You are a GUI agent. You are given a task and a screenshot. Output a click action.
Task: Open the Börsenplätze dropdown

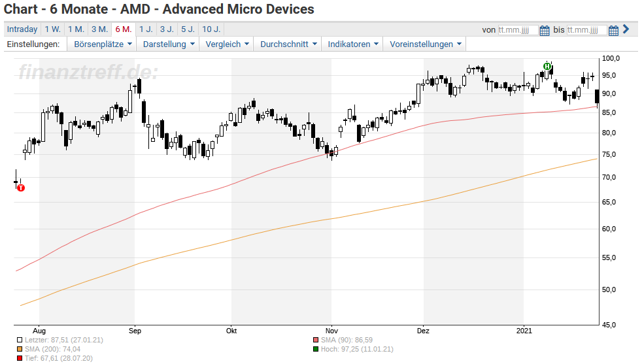103,44
